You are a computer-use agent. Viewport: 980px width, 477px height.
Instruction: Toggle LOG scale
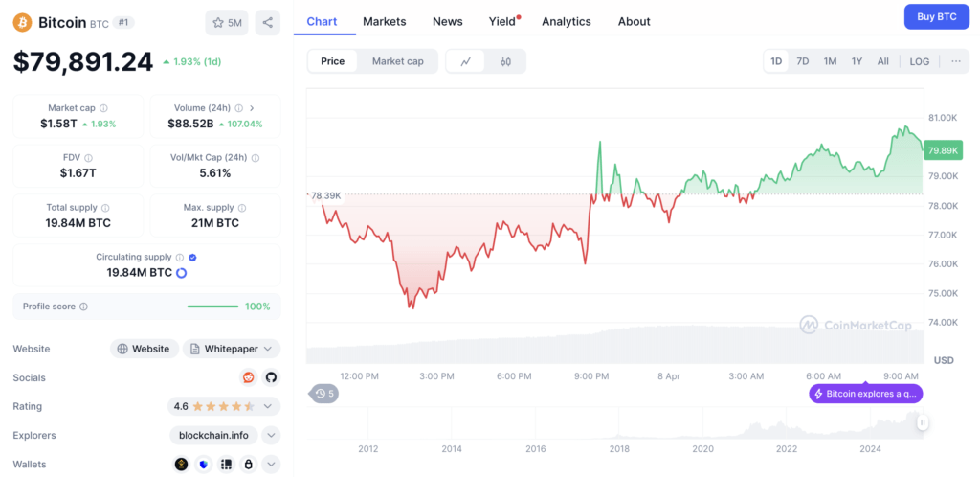point(920,61)
